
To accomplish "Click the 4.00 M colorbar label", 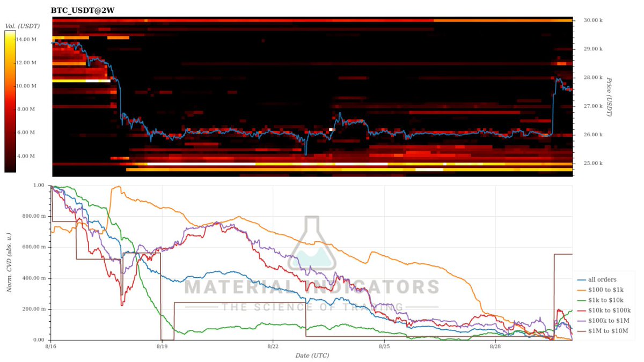I will pos(27,156).
